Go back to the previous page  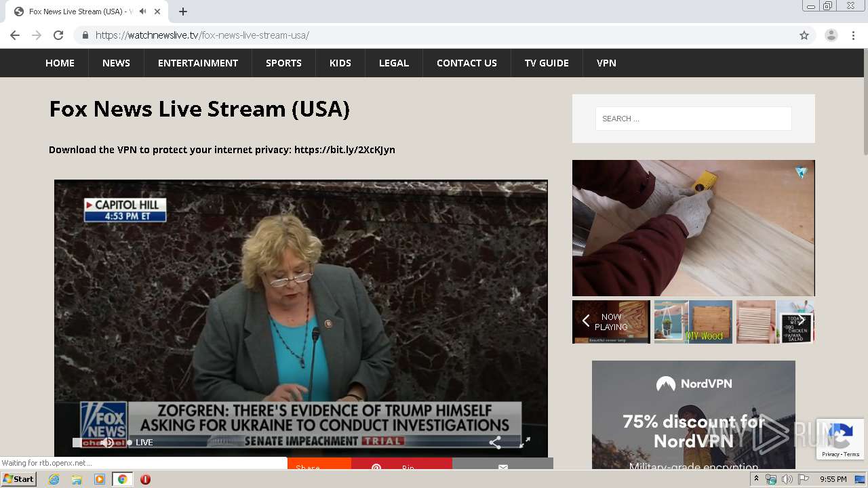15,35
